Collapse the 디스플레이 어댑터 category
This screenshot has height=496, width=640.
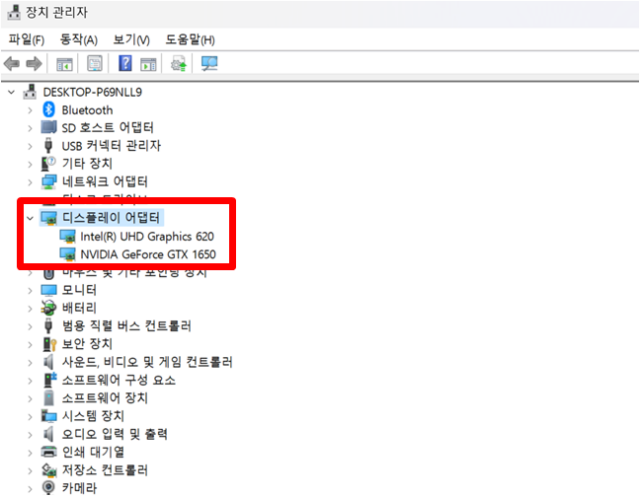[x=30, y=218]
